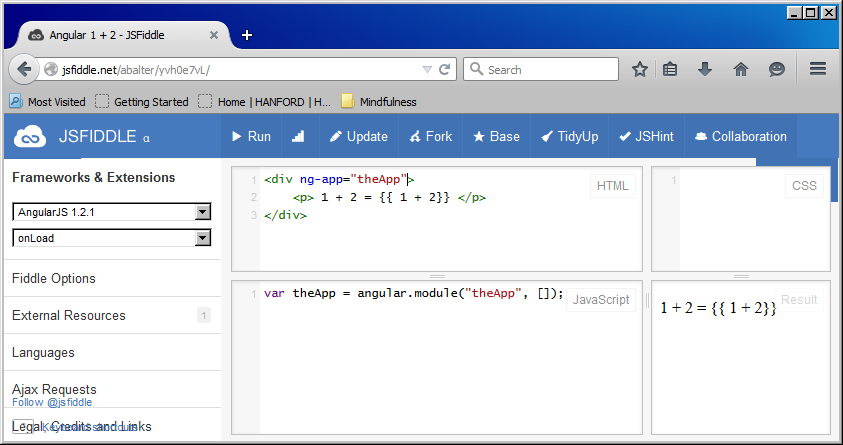The width and height of the screenshot is (843, 445).
Task: Open the Home | HANFORD bookmark
Action: click(x=265, y=102)
